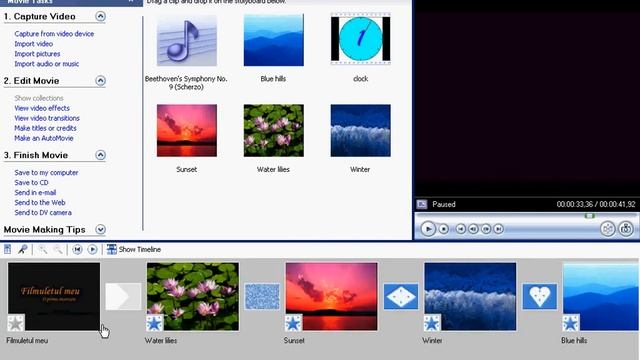Click effect star on storyboard Sunset clip
The width and height of the screenshot is (640, 360).
[x=293, y=323]
